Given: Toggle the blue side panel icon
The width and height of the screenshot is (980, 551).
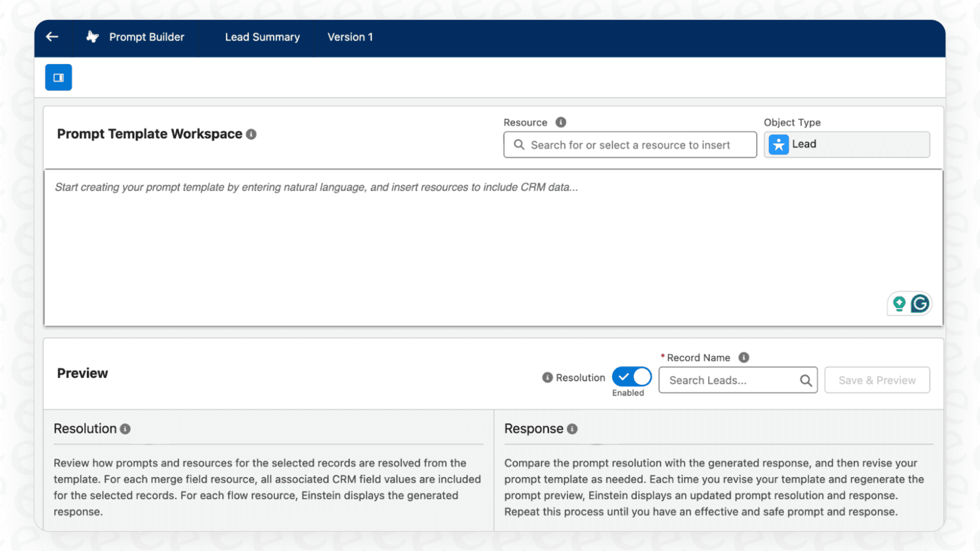Looking at the screenshot, I should tap(58, 77).
